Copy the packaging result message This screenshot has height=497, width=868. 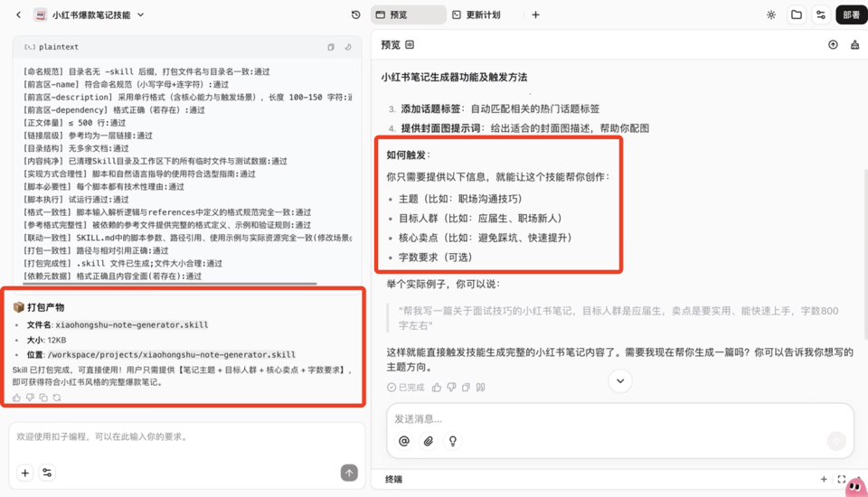pyautogui.click(x=43, y=398)
